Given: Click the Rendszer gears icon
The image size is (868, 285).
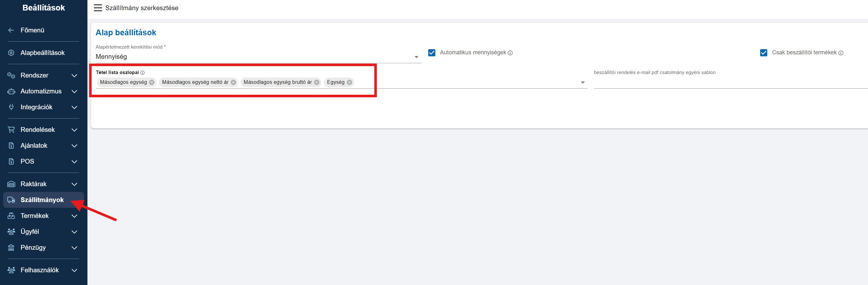Looking at the screenshot, I should [x=11, y=76].
